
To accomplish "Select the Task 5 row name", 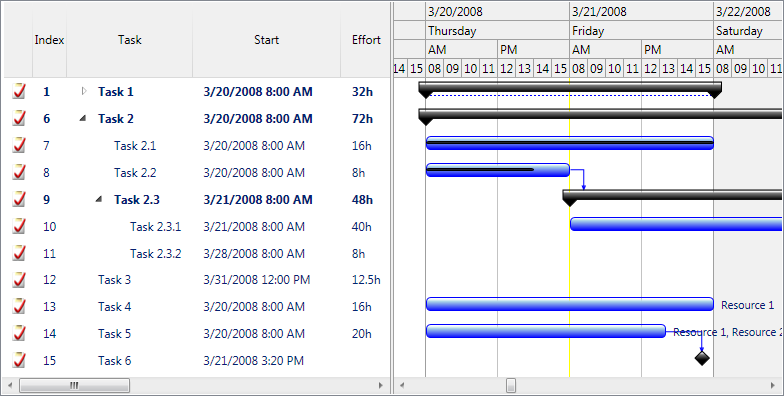I will coord(114,334).
